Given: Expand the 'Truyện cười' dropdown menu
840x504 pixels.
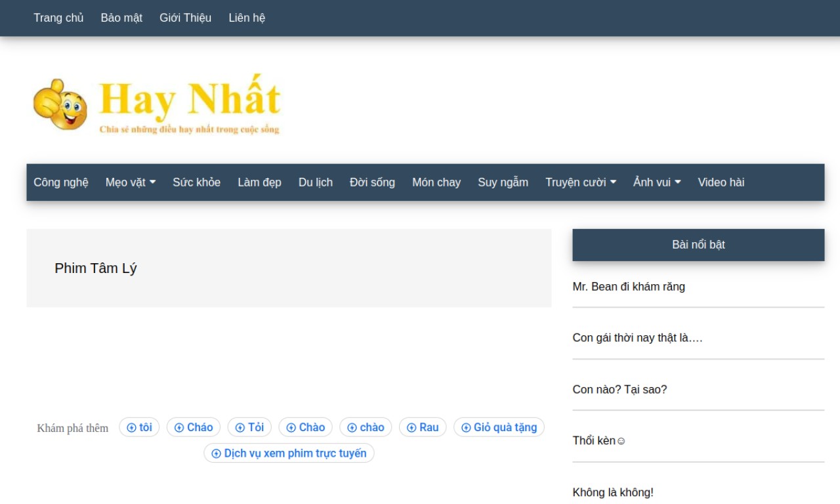Looking at the screenshot, I should coord(580,182).
